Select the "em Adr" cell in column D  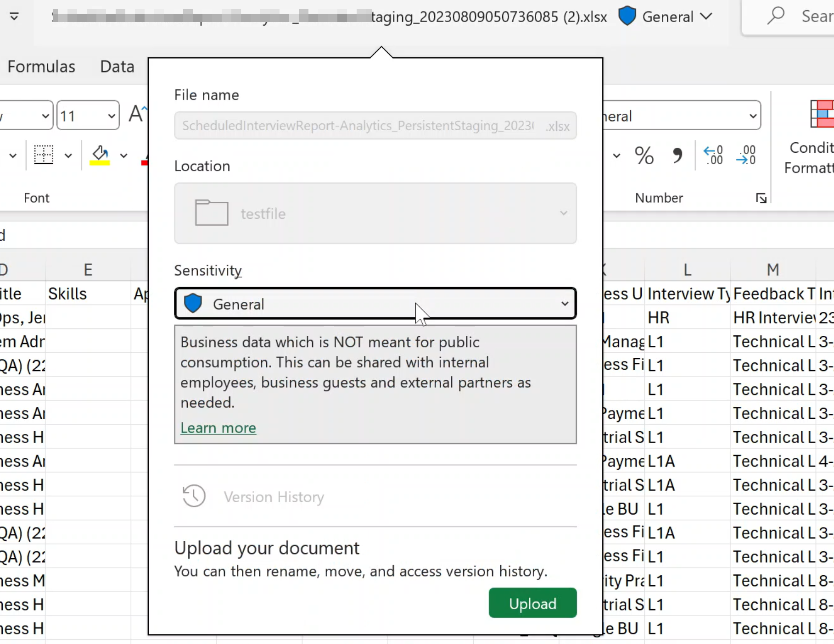[x=22, y=341]
